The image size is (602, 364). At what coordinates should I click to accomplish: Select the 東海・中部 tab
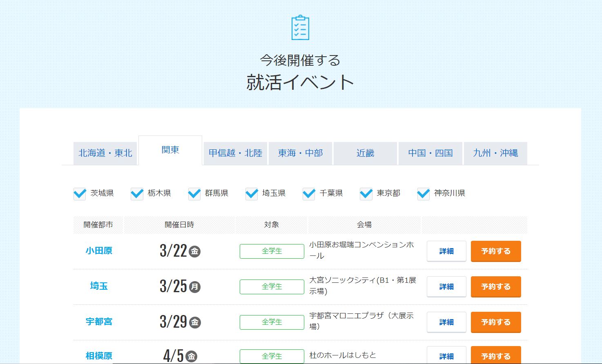click(x=300, y=153)
